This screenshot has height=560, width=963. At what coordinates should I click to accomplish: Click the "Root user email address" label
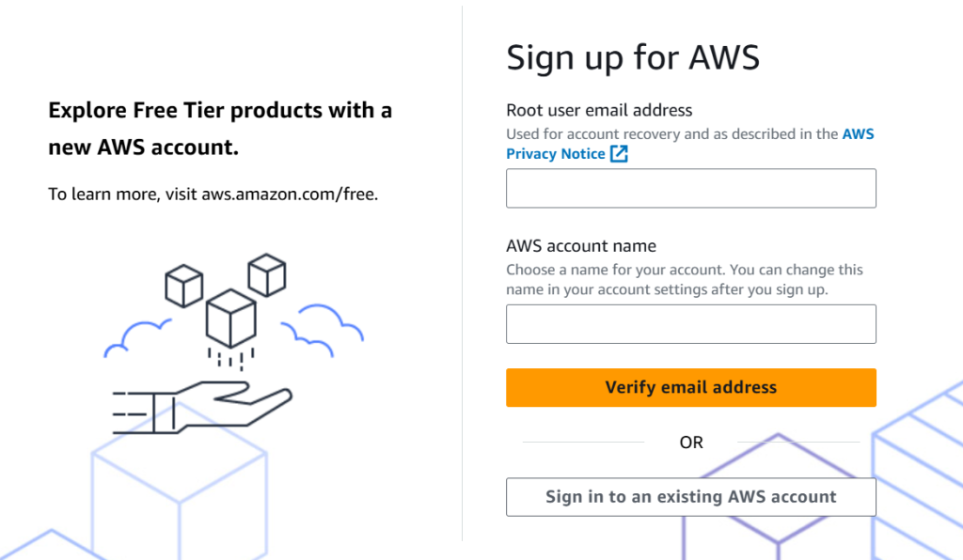click(x=599, y=110)
